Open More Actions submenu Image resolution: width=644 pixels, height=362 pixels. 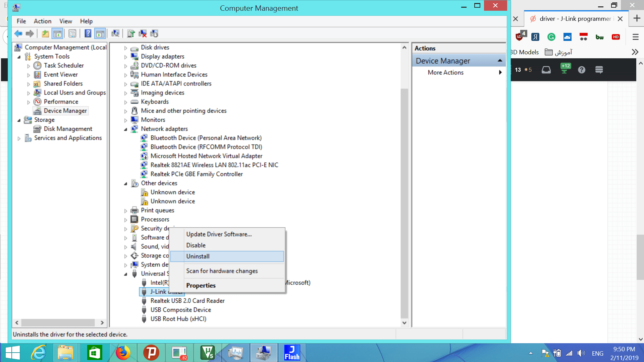pos(446,72)
